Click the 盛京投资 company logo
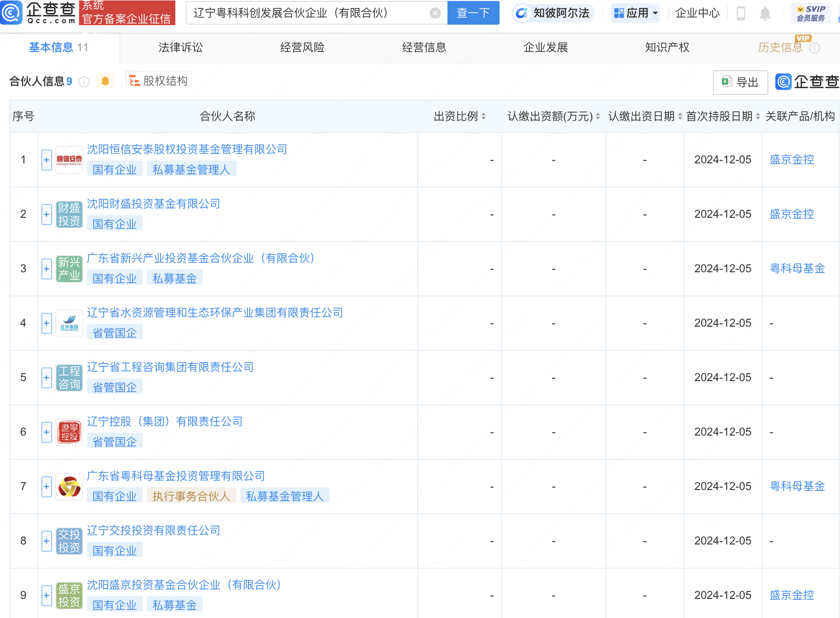This screenshot has height=618, width=840. click(x=69, y=596)
